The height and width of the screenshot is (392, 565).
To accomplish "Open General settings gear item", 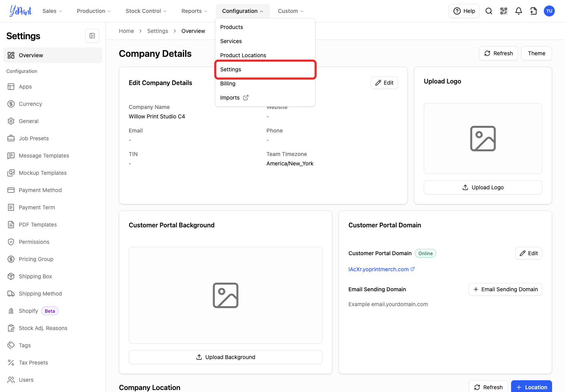I will (53, 121).
